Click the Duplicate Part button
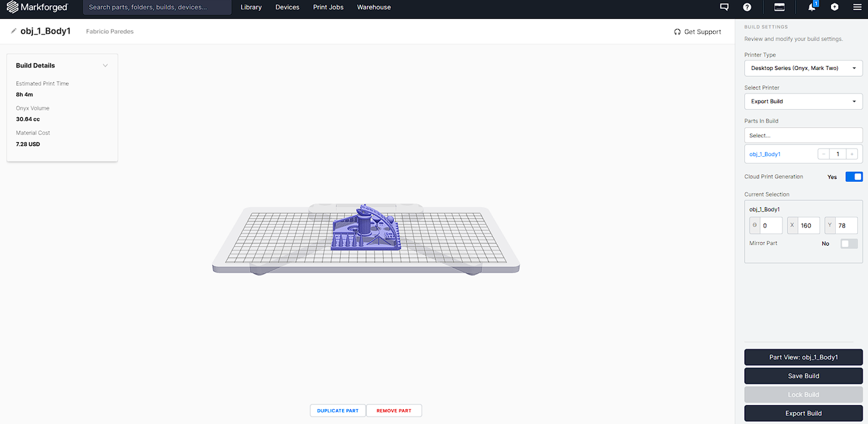This screenshot has height=424, width=868. (337, 411)
